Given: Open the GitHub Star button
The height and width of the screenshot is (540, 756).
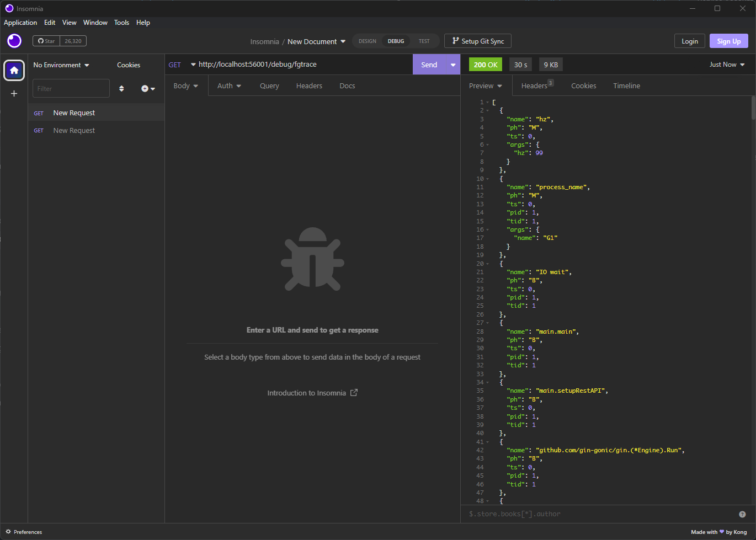Looking at the screenshot, I should [x=46, y=41].
